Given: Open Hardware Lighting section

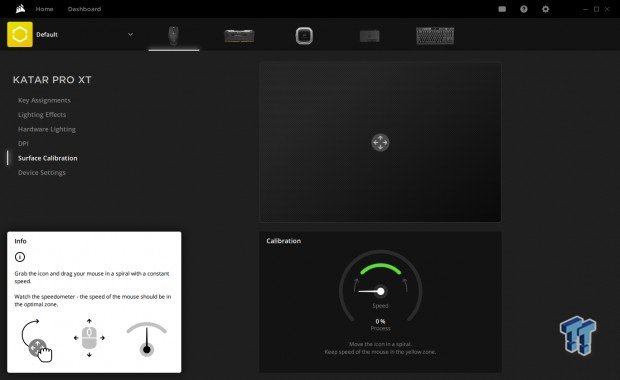Looking at the screenshot, I should [47, 129].
